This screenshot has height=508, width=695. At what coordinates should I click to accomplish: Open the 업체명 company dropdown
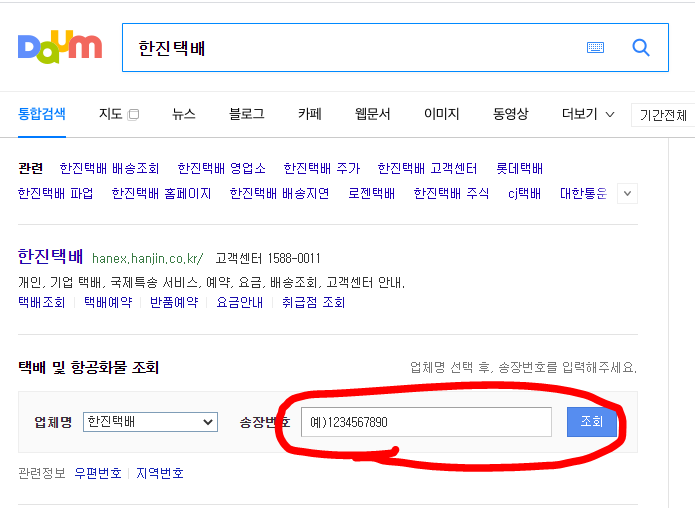click(x=150, y=422)
